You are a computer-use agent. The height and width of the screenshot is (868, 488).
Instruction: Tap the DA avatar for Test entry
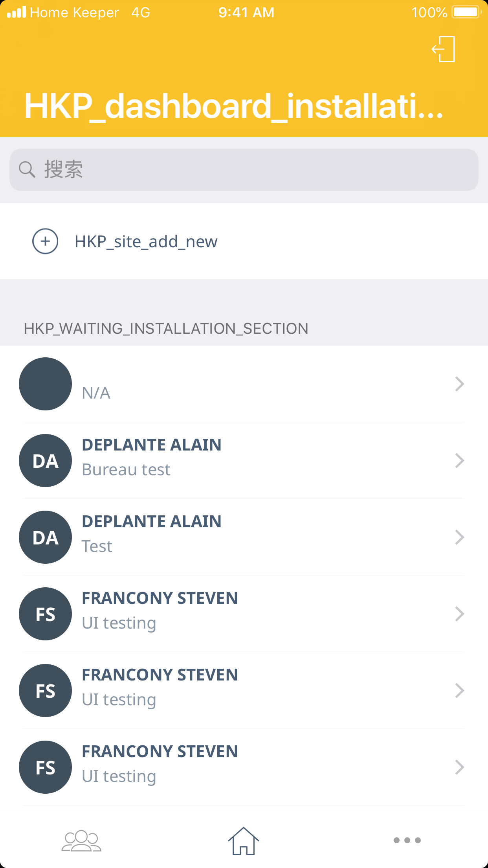point(45,537)
